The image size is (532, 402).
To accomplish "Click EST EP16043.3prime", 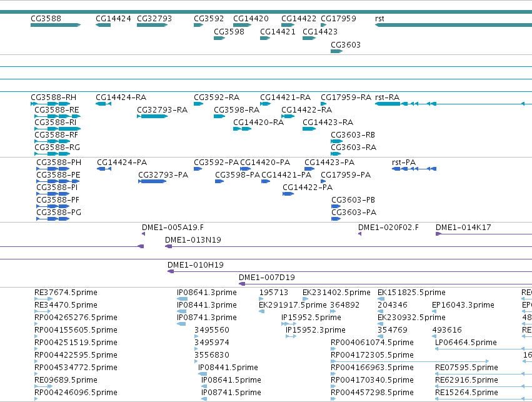I will point(463,305).
